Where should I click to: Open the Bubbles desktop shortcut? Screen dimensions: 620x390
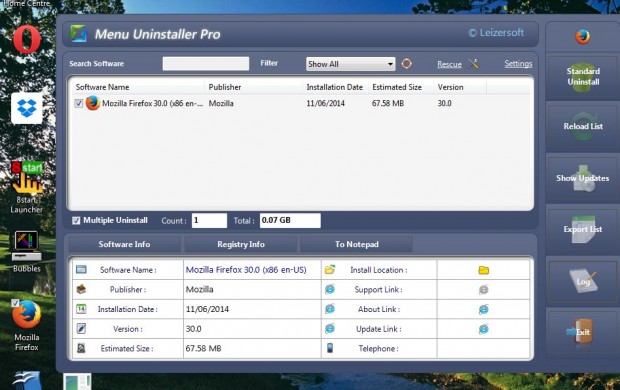tap(26, 252)
